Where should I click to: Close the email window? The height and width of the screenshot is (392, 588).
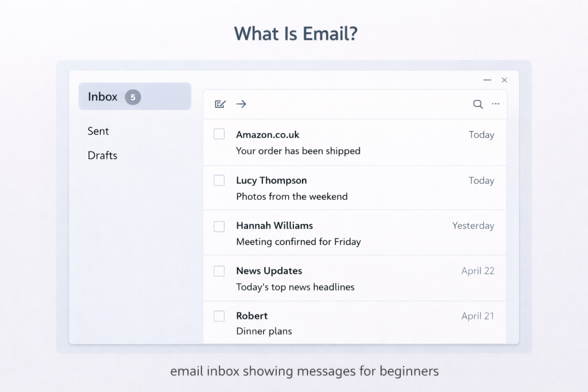pyautogui.click(x=504, y=80)
